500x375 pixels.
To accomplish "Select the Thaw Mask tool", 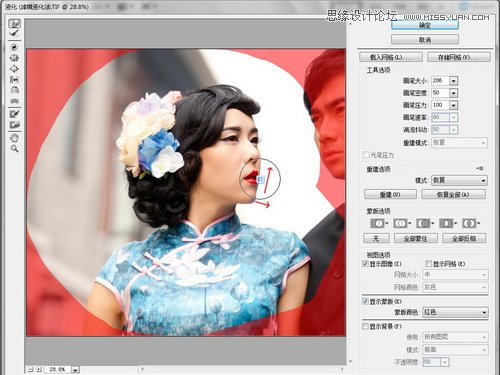I will coord(14,125).
